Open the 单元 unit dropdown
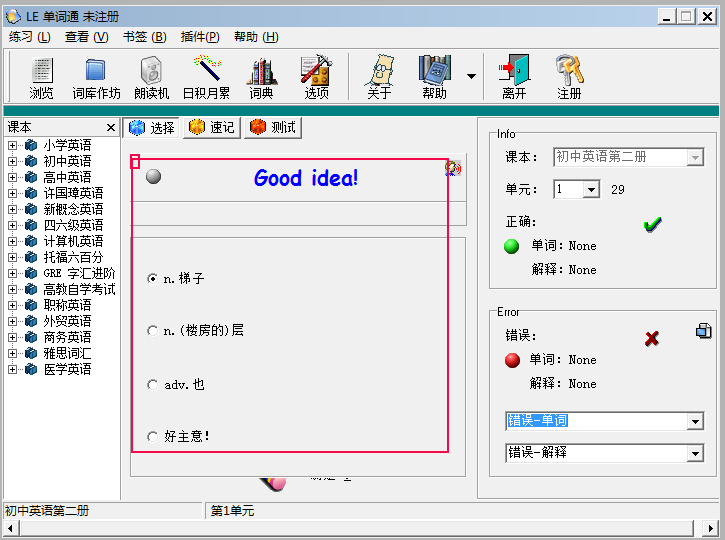Viewport: 725px width, 540px height. click(x=591, y=190)
